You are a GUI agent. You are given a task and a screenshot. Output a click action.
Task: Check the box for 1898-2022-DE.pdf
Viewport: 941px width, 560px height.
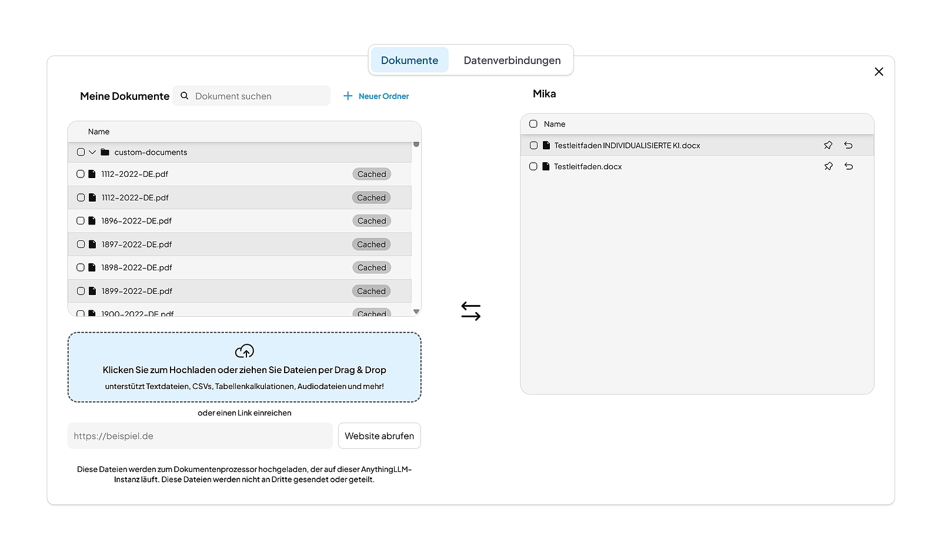point(81,267)
